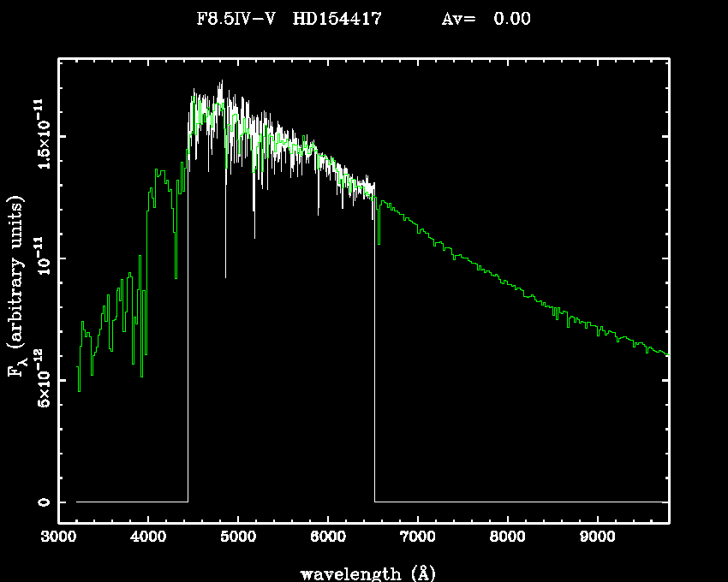Image resolution: width=728 pixels, height=582 pixels.
Task: Click the wavelength (Å) x-axis label
Action: [361, 572]
